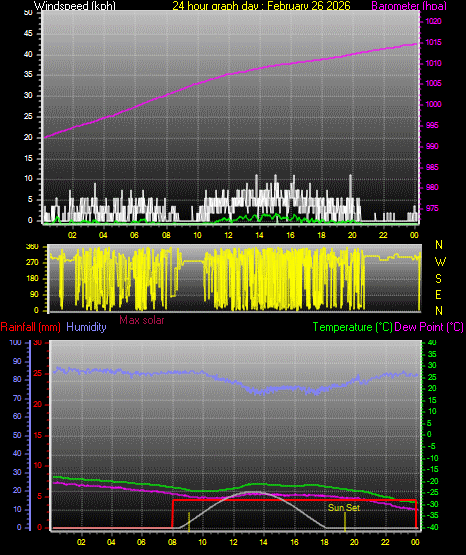Click the sunrise yellow marker line
Screen dimensions: 466x555
tap(189, 522)
